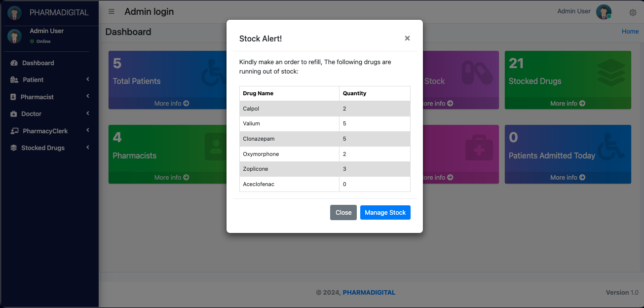
Task: Open More info under Pharmacists card
Action: point(172,178)
